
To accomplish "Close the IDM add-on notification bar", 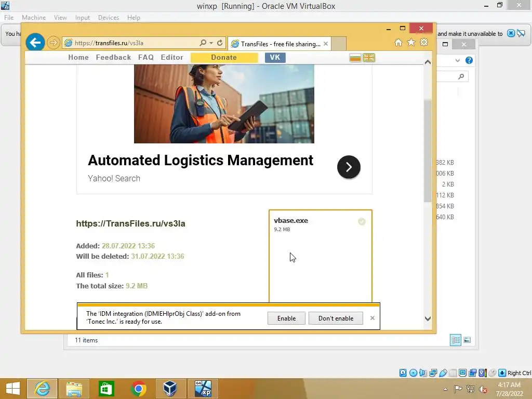I will (x=372, y=318).
